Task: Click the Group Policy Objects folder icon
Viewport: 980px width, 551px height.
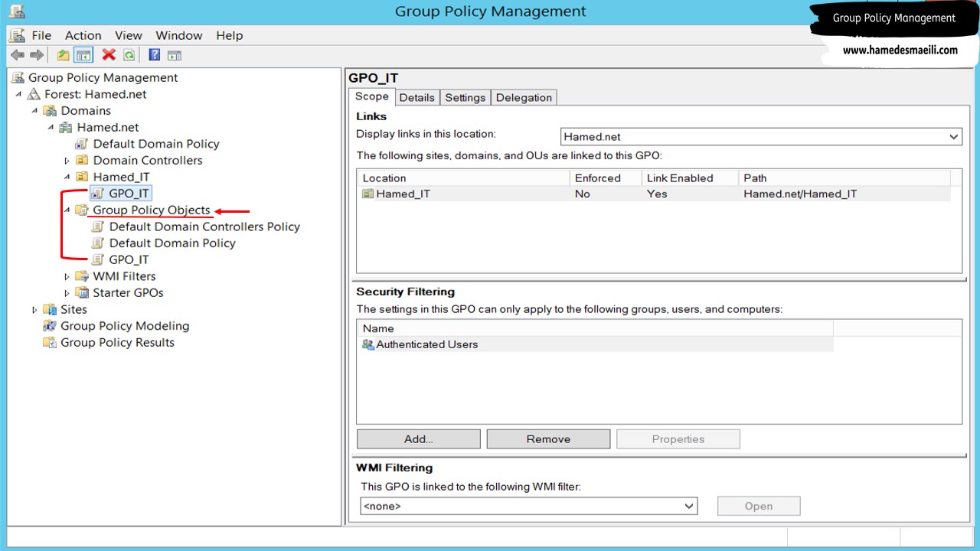Action: (x=82, y=210)
